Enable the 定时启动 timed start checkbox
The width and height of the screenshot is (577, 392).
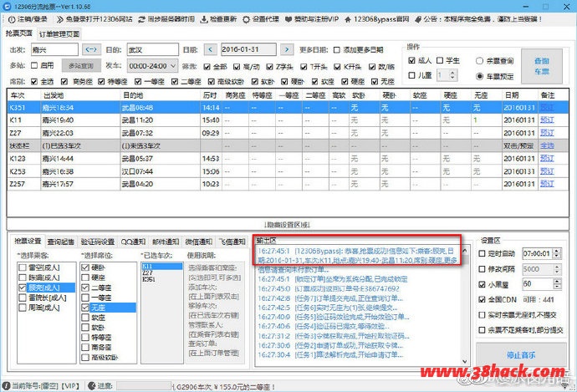pos(485,252)
